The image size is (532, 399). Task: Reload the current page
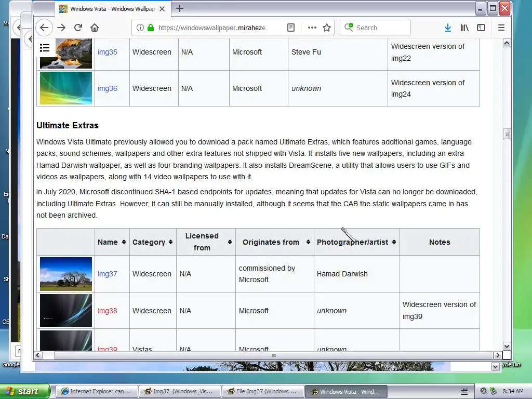pos(78,28)
